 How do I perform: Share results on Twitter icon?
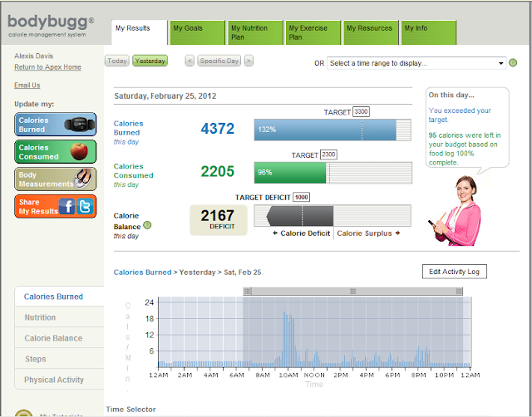point(85,207)
